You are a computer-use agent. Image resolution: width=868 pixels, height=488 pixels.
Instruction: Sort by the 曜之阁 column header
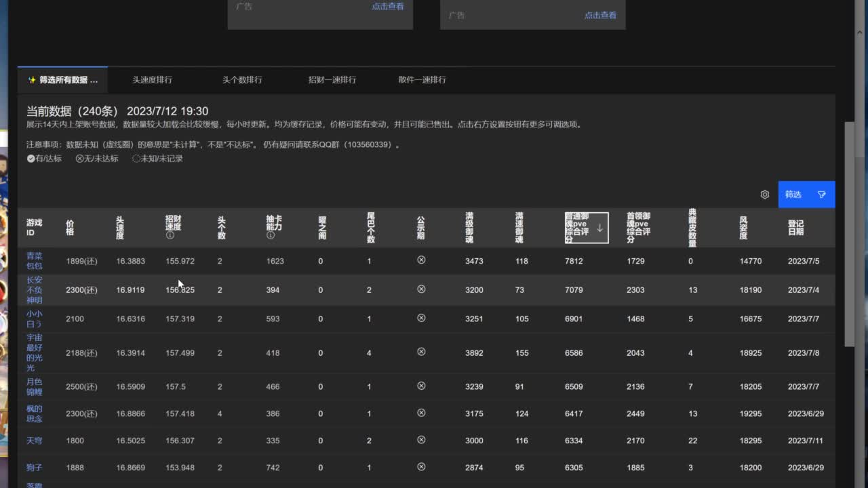point(322,227)
